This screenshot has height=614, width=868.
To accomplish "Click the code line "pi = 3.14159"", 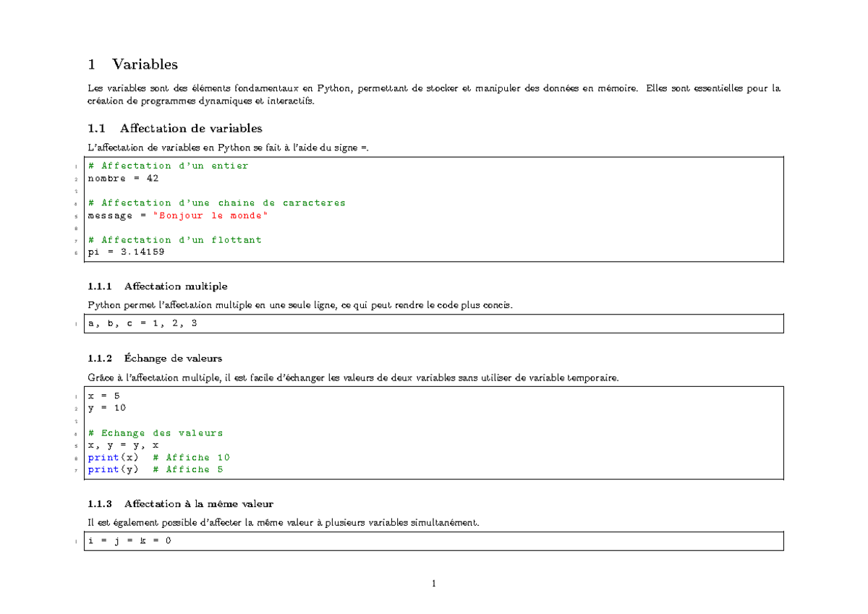I will coord(126,252).
